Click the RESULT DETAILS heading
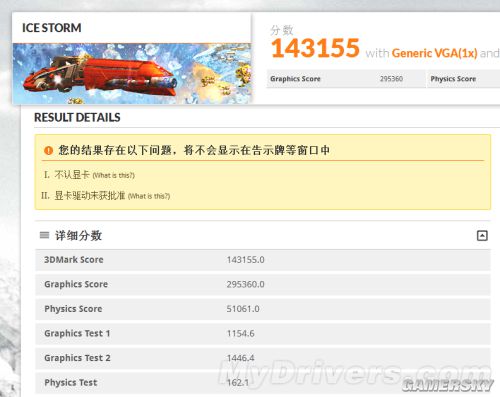The width and height of the screenshot is (500, 397). (x=77, y=117)
